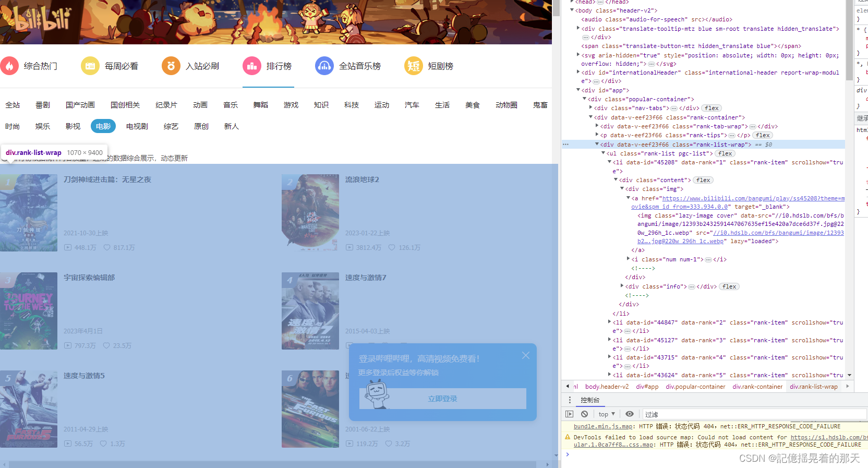
Task: Click the 立即登录 button
Action: point(443,399)
